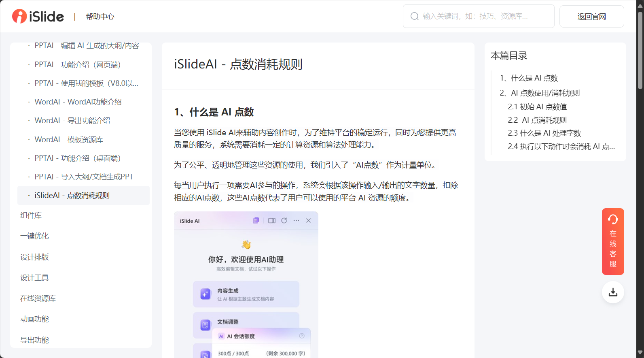Click the 300点 / 300点 quota text
This screenshot has height=358, width=644.
(x=233, y=354)
